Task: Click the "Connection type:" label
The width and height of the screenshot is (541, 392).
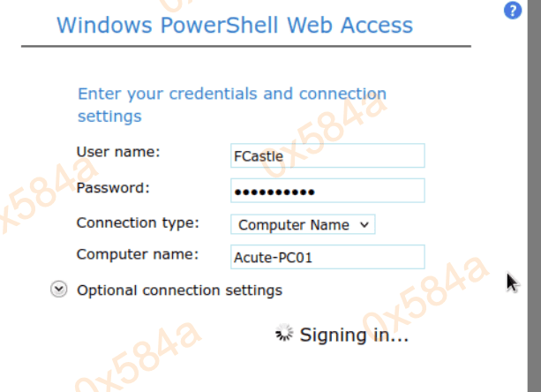Action: click(x=138, y=222)
